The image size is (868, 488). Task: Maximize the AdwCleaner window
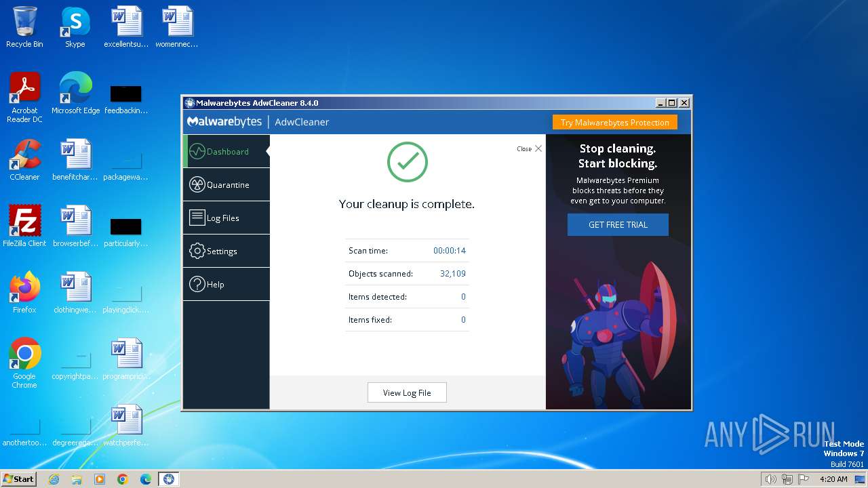point(672,103)
